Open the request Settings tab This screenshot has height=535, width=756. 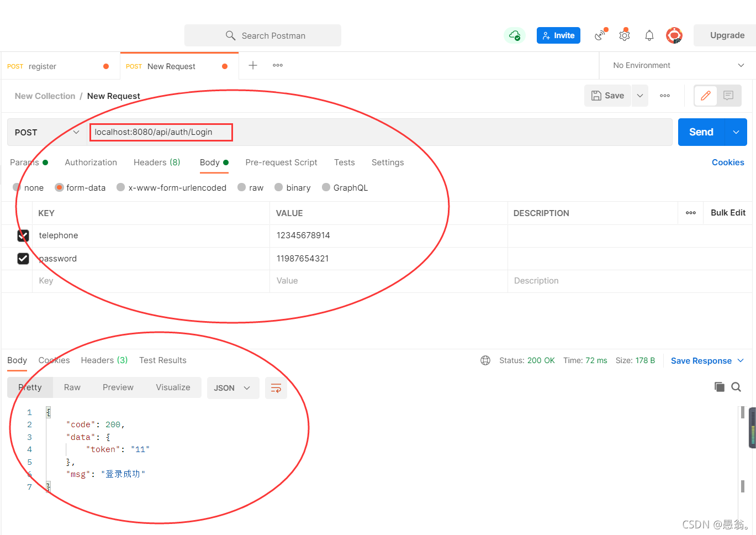click(x=388, y=162)
